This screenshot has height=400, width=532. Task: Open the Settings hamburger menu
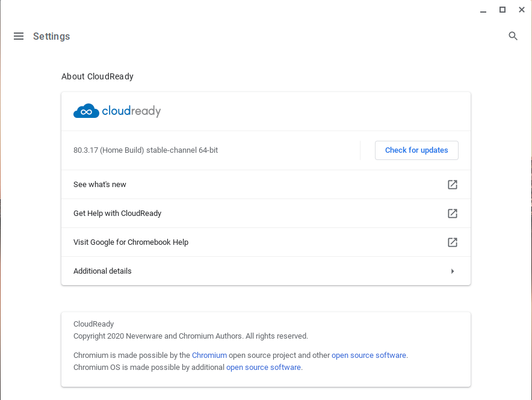(19, 36)
